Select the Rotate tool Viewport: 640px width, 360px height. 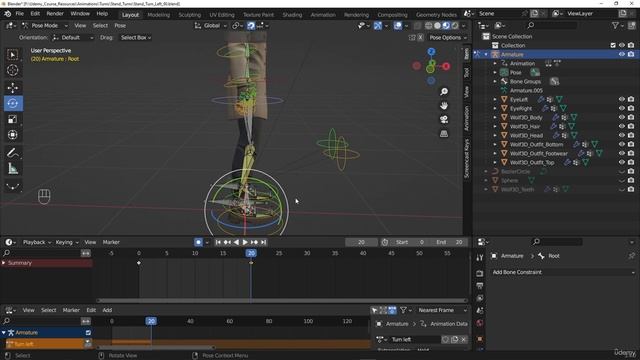[x=13, y=103]
